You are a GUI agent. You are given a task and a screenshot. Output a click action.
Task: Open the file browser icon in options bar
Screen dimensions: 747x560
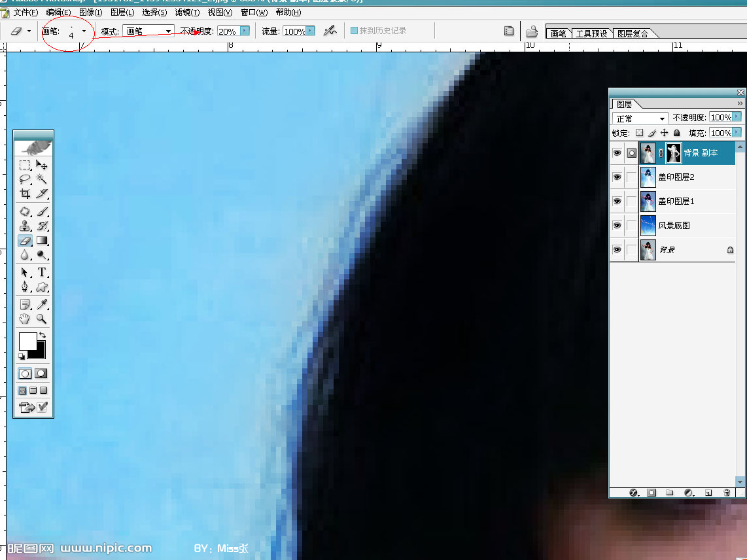532,31
